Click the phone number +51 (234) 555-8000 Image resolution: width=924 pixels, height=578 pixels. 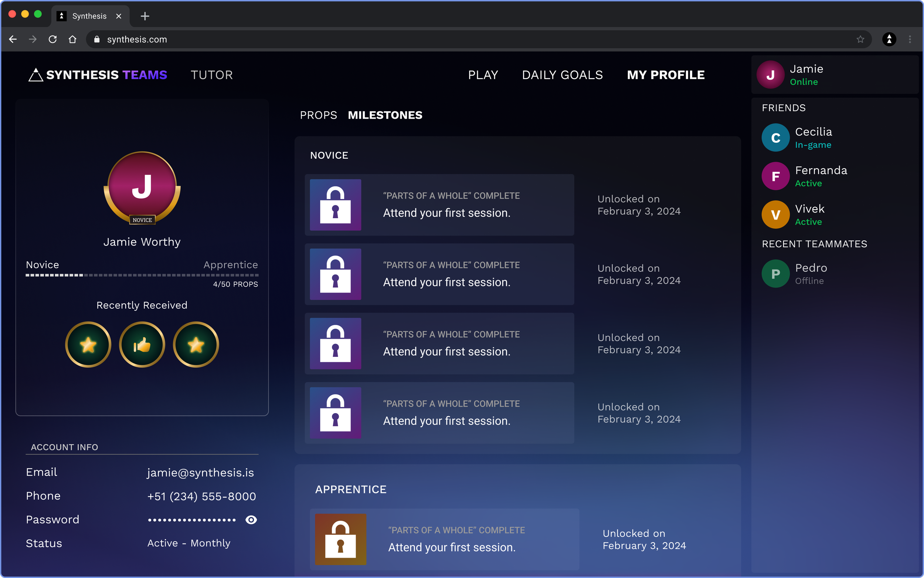(202, 496)
